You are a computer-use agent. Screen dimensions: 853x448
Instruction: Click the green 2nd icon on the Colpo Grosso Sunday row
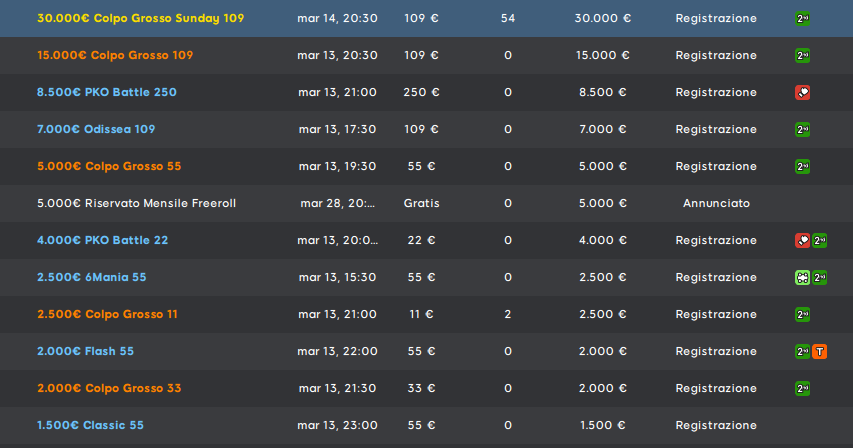(802, 18)
